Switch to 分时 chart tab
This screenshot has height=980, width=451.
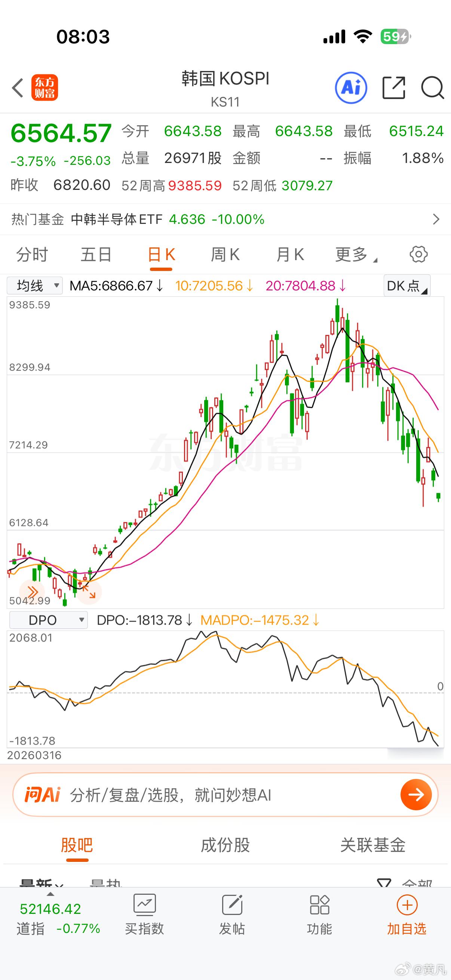click(x=32, y=255)
